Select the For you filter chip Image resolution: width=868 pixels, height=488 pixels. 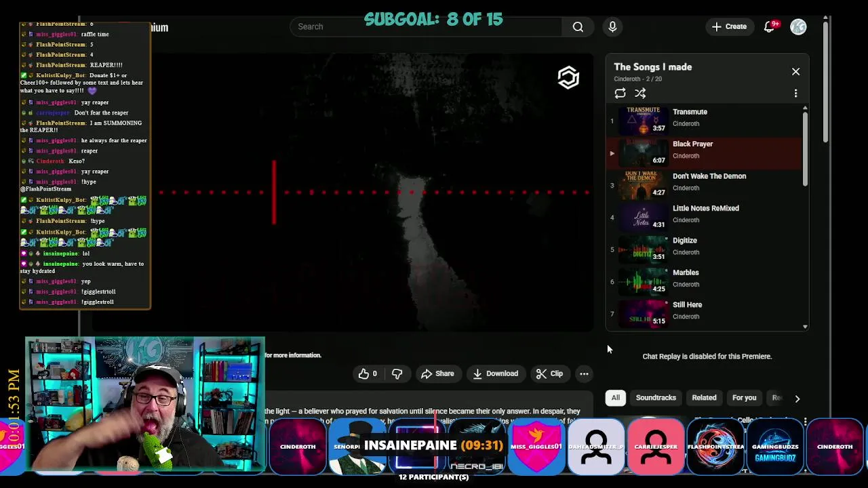(744, 398)
